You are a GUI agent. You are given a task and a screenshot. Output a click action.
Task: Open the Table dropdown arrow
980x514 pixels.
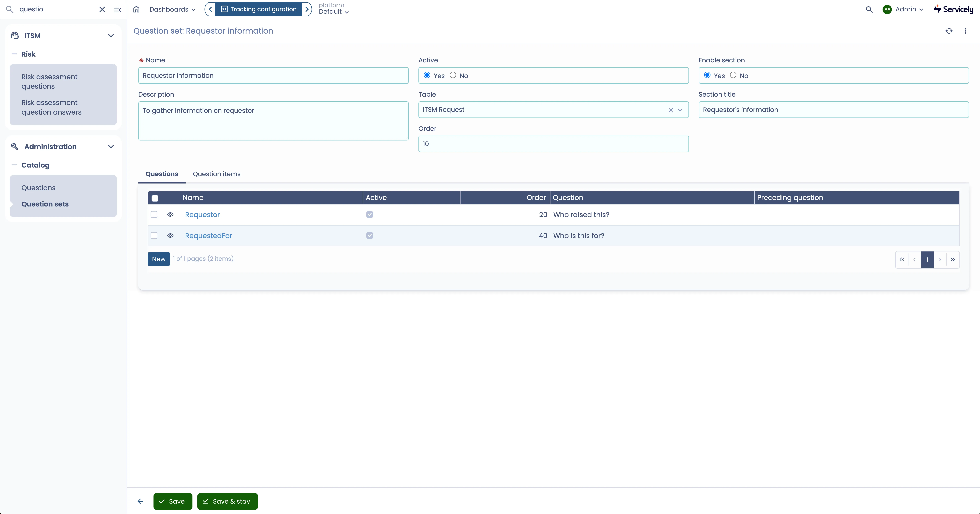tap(680, 110)
